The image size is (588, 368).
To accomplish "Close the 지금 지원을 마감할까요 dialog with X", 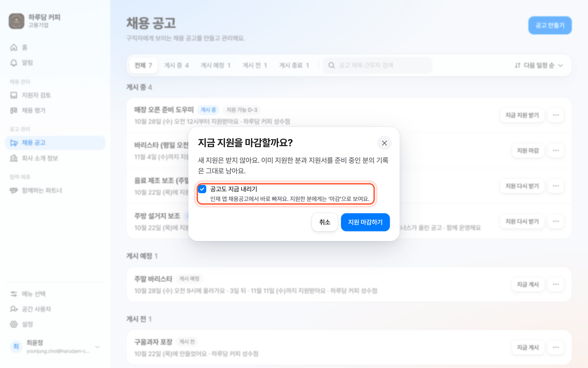I will coord(384,143).
